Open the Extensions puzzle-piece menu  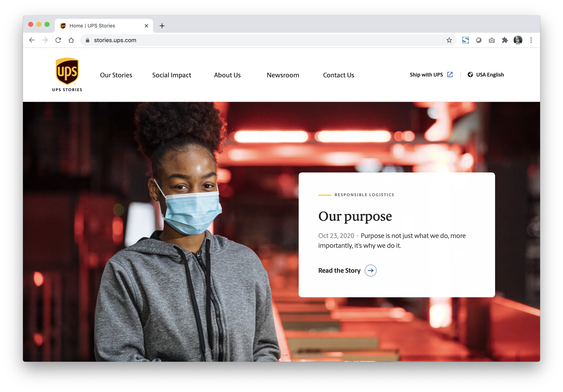point(505,40)
